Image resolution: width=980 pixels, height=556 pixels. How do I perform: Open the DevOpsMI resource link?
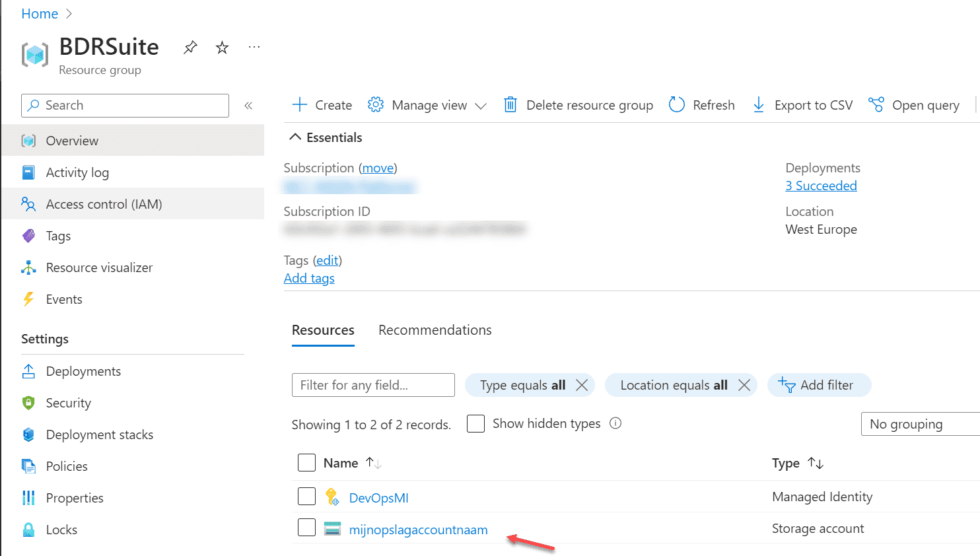(378, 498)
